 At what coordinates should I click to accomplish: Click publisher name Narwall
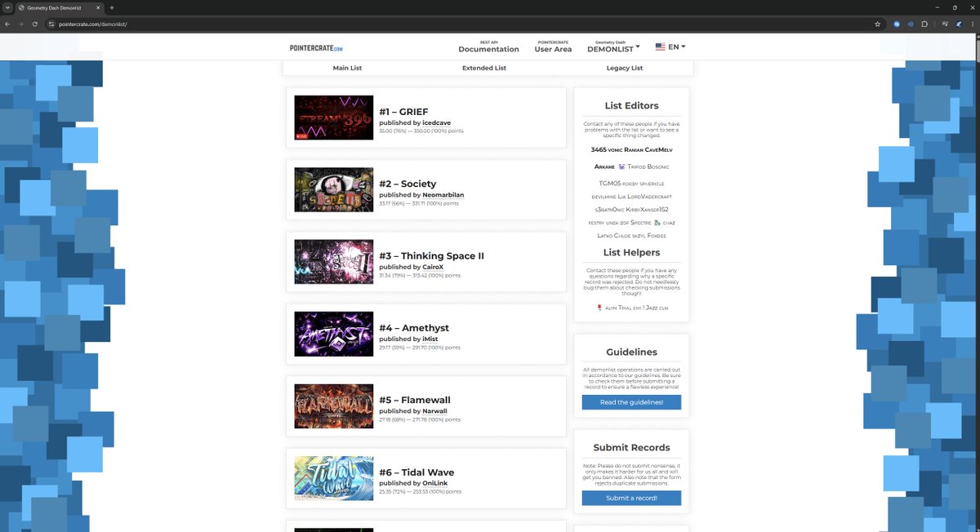tap(434, 411)
